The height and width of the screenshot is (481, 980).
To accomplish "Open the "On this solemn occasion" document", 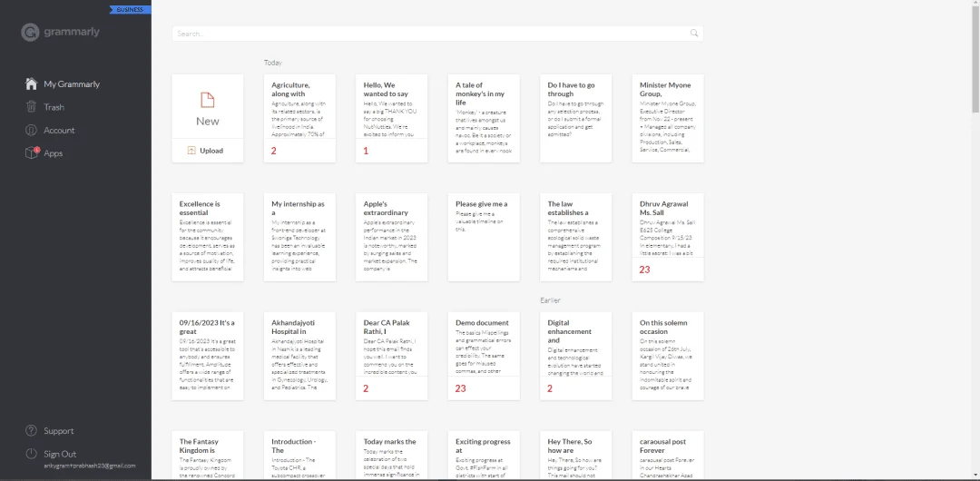I will coord(668,356).
